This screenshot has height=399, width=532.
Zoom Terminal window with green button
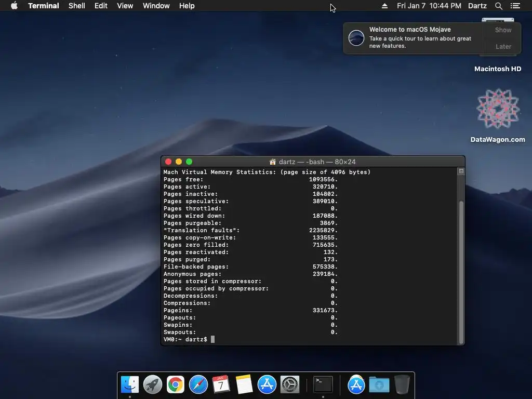point(189,162)
